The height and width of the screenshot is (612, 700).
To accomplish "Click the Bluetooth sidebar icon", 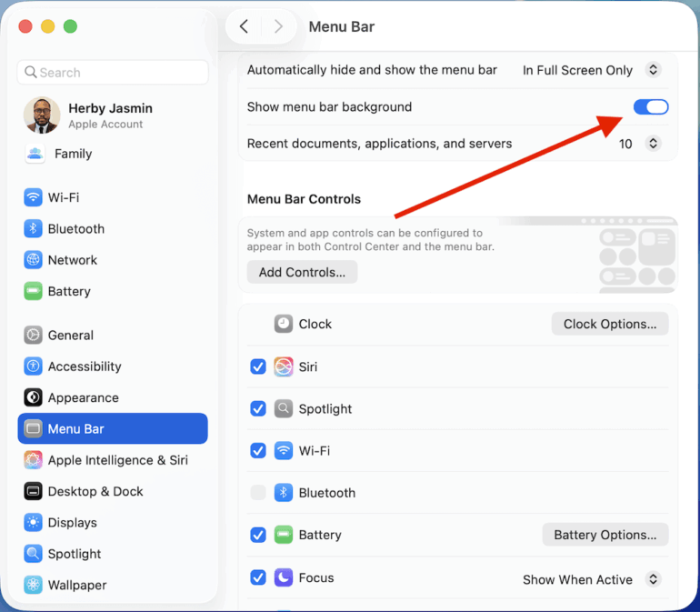I will (x=33, y=229).
